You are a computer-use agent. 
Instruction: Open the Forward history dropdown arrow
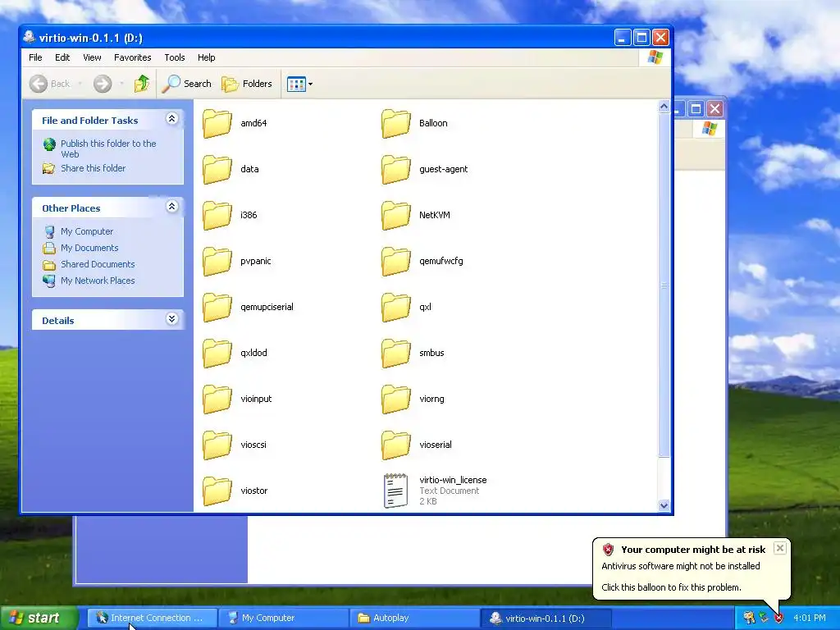click(121, 84)
